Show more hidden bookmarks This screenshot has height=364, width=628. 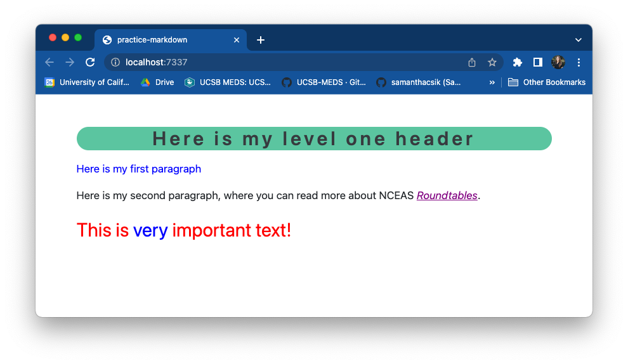click(x=492, y=82)
